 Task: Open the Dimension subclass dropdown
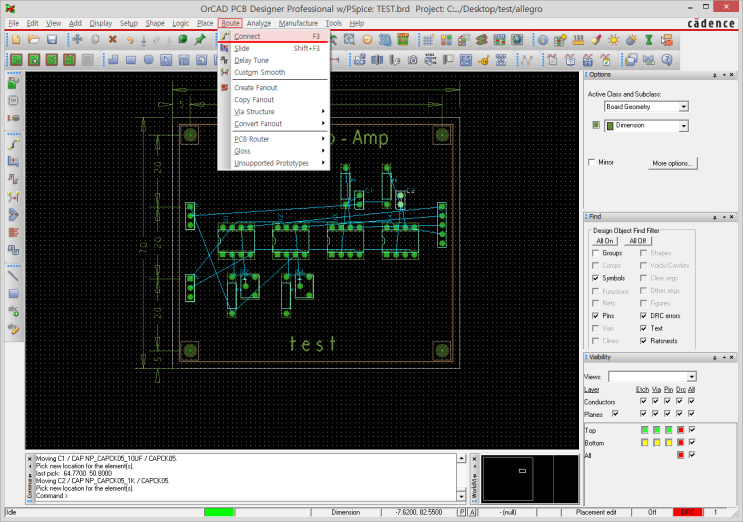pos(683,126)
